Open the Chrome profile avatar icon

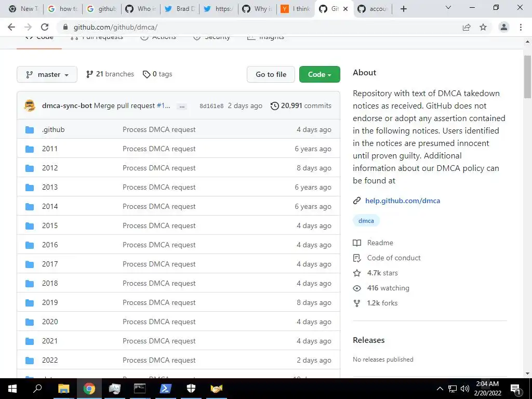pyautogui.click(x=504, y=27)
